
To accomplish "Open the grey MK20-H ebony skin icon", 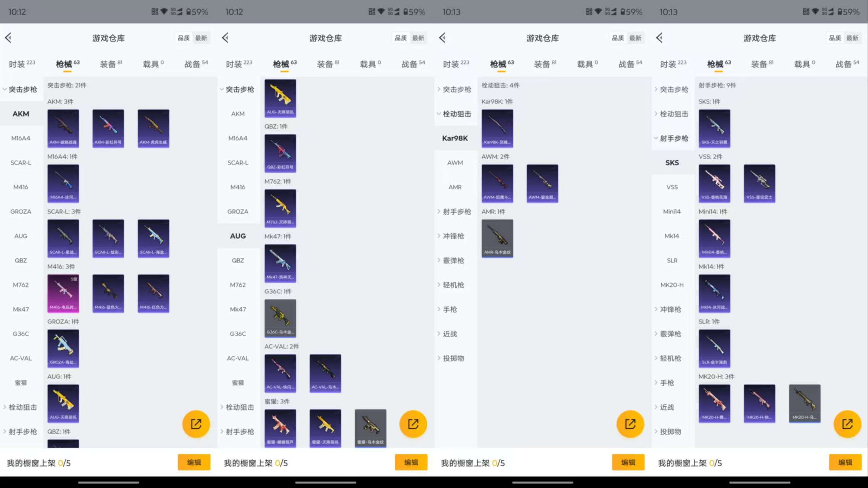I will click(805, 403).
